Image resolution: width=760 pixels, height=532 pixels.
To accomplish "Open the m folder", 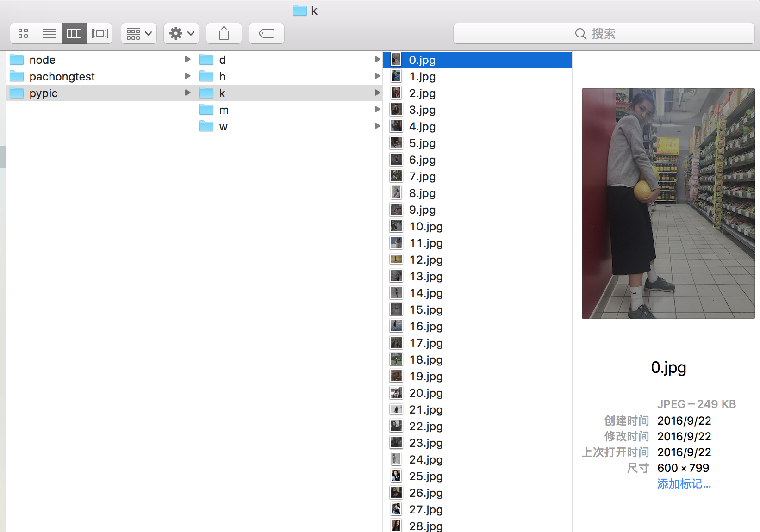I will [x=289, y=110].
